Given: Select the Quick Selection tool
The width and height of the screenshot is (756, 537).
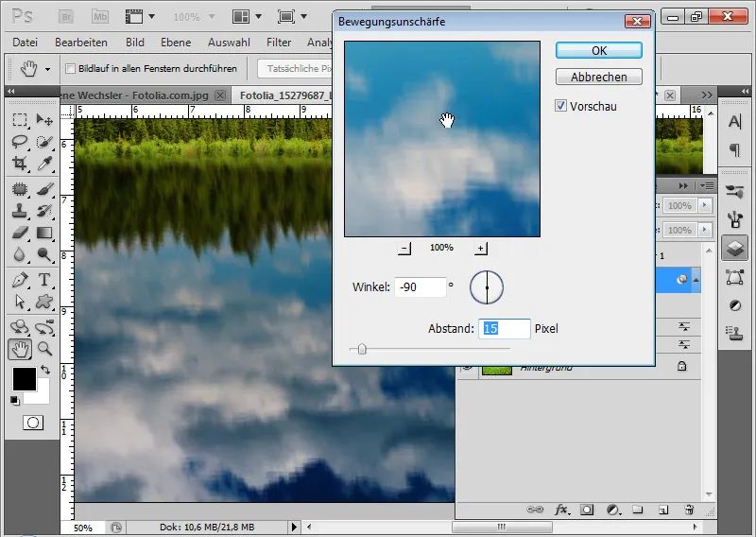Looking at the screenshot, I should 44,142.
